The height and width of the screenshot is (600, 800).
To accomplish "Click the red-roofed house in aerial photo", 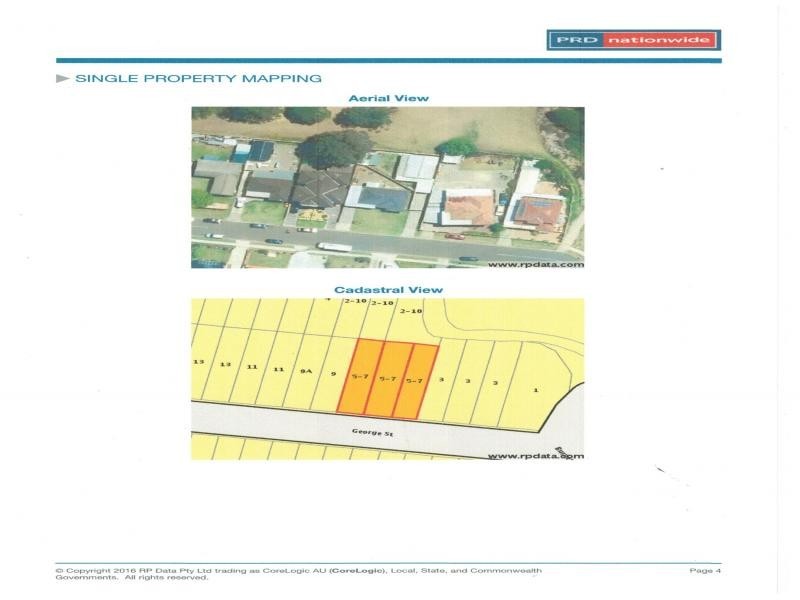I will click(466, 208).
